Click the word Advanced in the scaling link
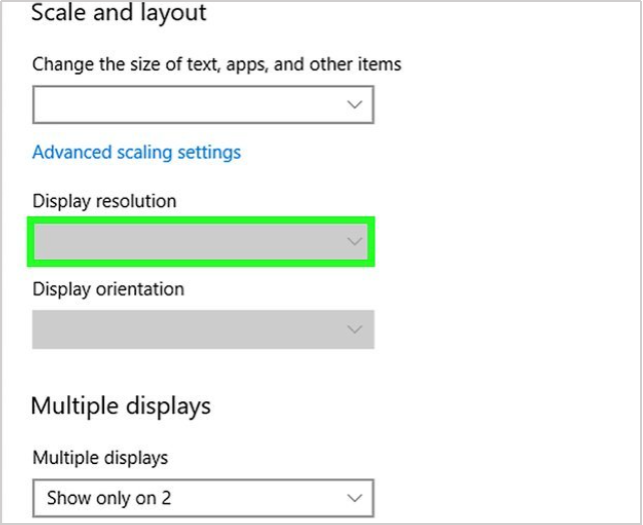Image resolution: width=643 pixels, height=525 pixels. point(70,152)
